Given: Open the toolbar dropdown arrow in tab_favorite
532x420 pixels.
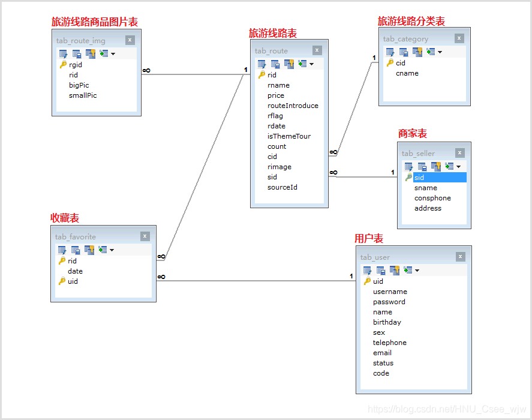Looking at the screenshot, I should [112, 250].
